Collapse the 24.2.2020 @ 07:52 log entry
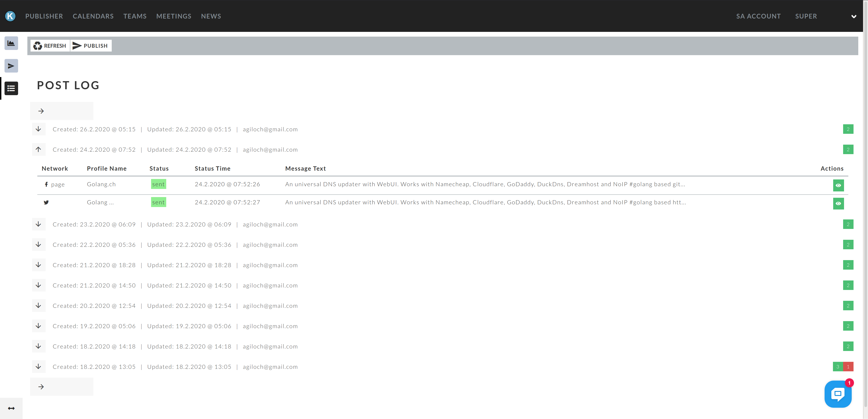The width and height of the screenshot is (868, 419). pyautogui.click(x=38, y=149)
